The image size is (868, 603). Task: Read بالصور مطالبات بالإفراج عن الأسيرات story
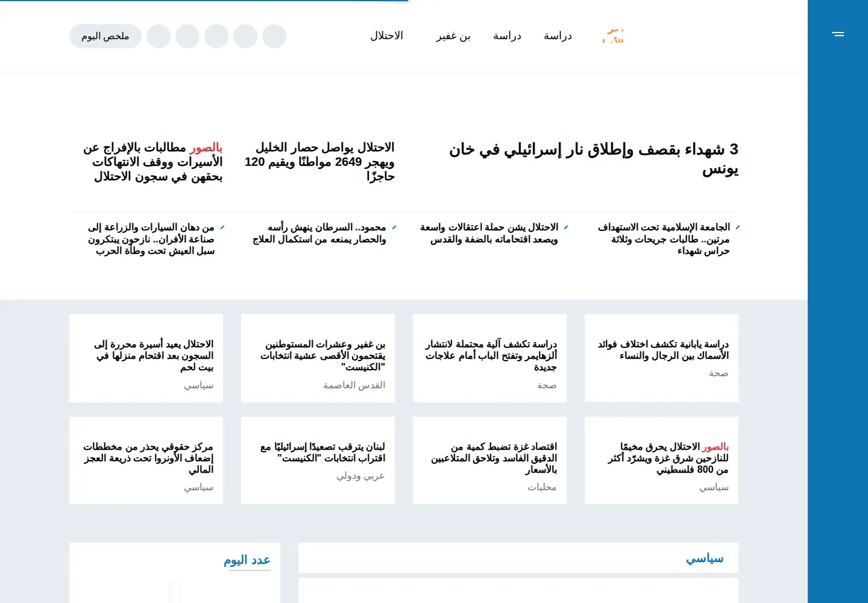[153, 162]
